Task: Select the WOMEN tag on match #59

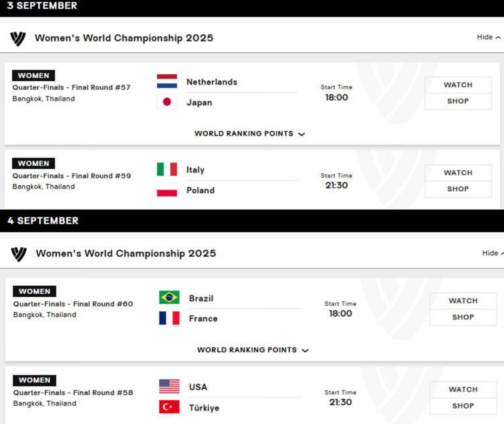Action: pos(34,164)
